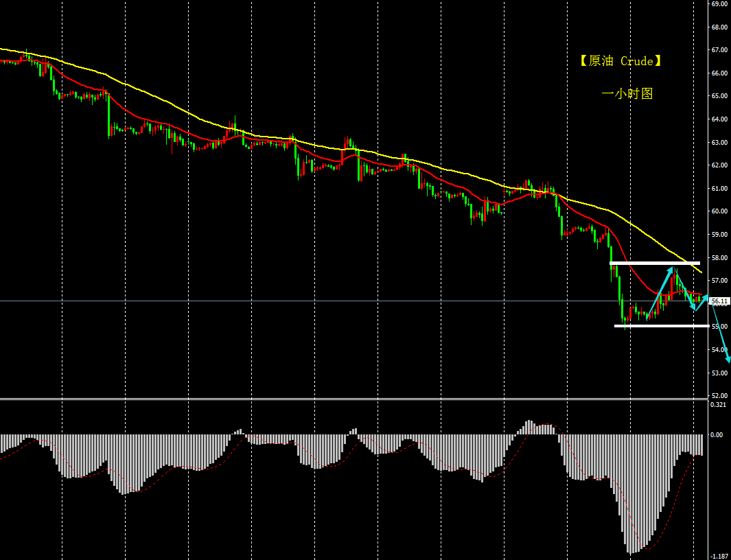Viewport: 731px width, 560px height.
Task: Click the 55.00 price axis label
Action: click(719, 327)
